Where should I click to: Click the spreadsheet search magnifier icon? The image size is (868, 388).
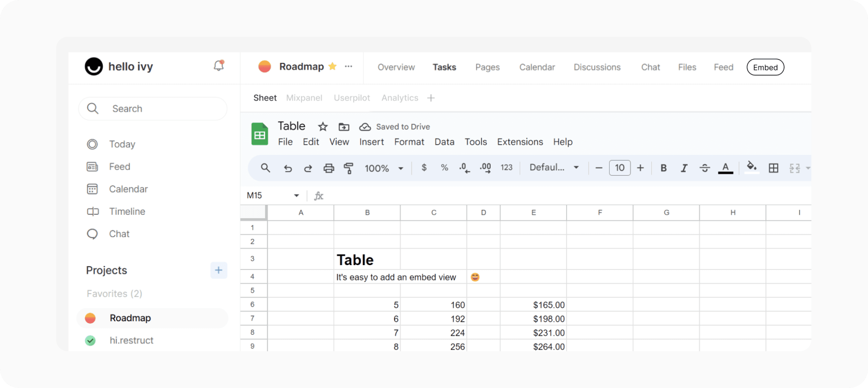coord(265,168)
